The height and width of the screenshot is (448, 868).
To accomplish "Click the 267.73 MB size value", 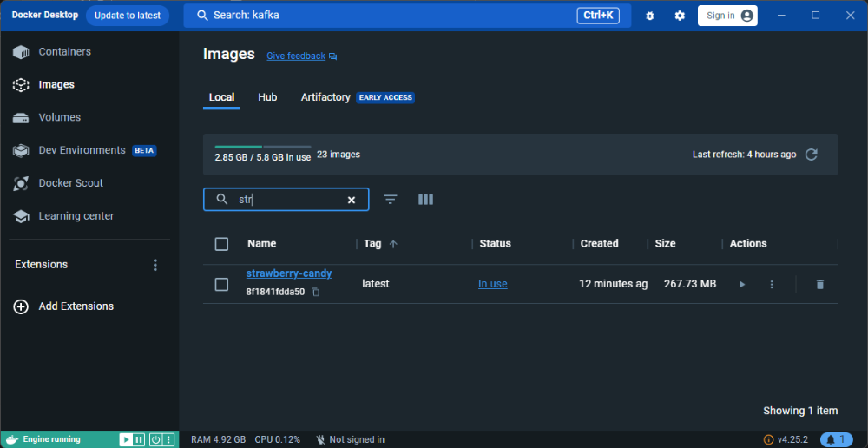I will (x=690, y=284).
